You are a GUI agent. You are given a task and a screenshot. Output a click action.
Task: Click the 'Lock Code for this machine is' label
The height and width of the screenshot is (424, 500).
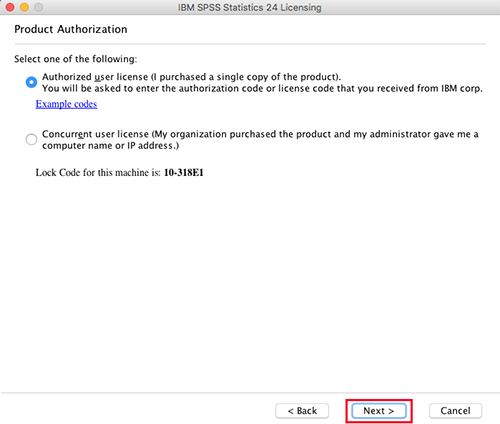coord(98,173)
